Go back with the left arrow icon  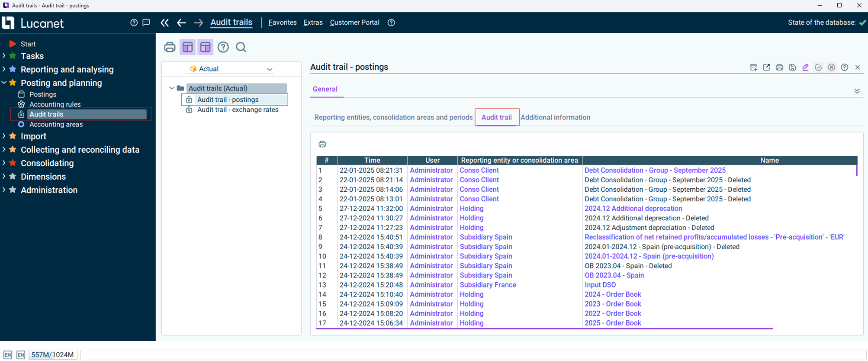[x=181, y=23]
